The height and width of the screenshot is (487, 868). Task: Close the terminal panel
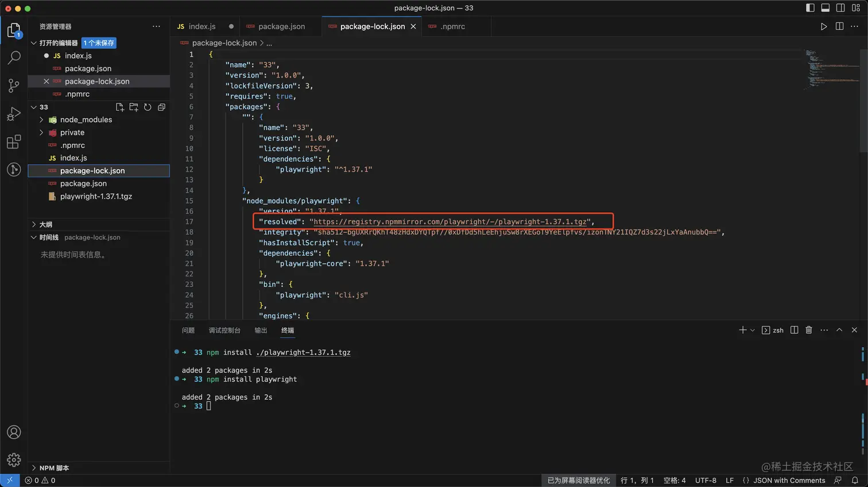click(854, 330)
